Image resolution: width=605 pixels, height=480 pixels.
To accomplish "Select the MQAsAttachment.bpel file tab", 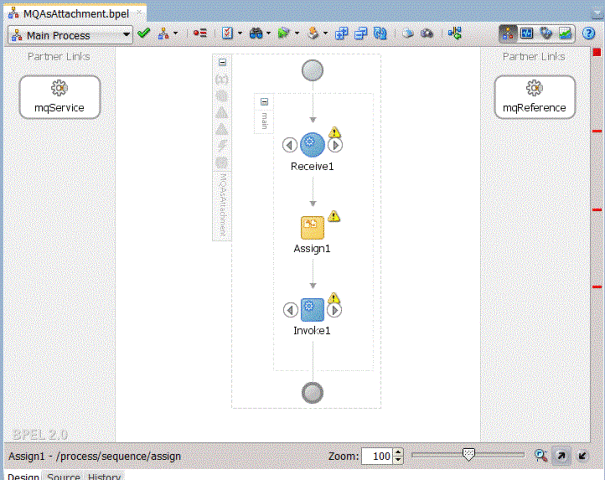I will point(76,14).
